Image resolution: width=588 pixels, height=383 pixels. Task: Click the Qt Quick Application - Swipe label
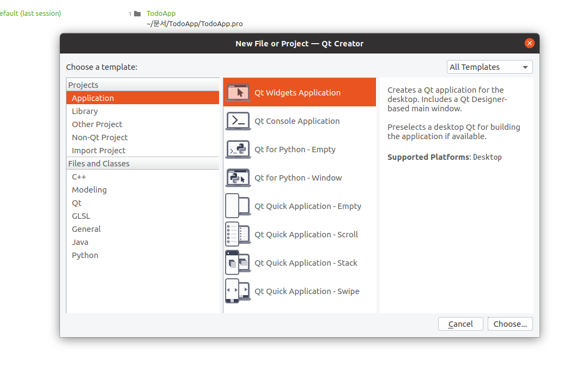point(307,291)
